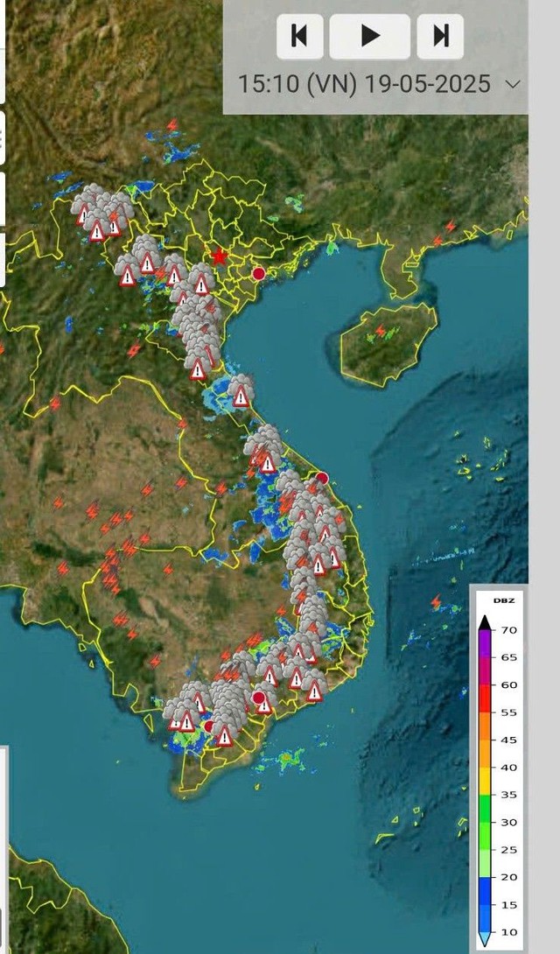
Task: Click the "20" legend value
Action: 509,877
